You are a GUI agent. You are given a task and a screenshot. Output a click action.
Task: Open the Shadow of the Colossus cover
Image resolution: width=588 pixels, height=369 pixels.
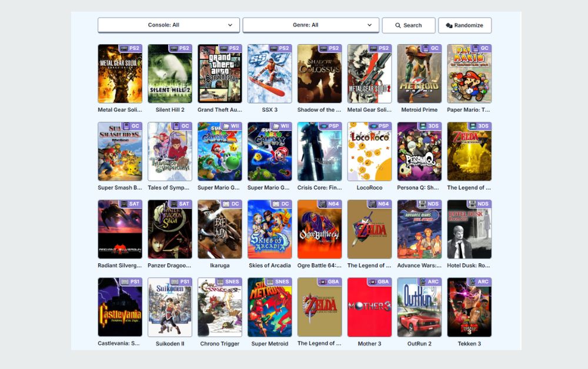[319, 73]
